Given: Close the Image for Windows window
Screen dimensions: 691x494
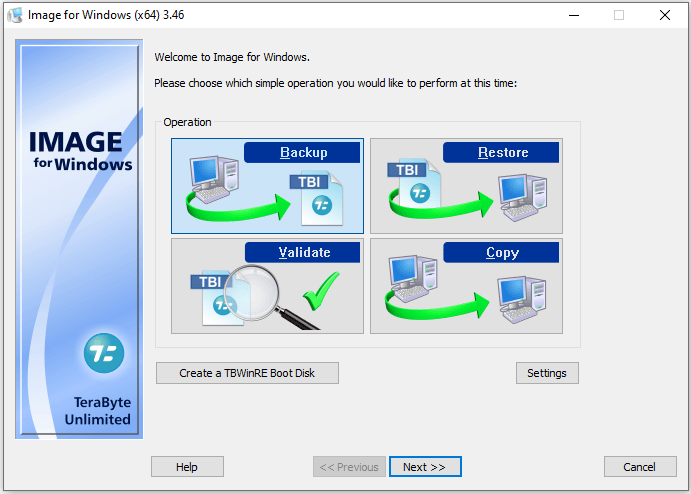Looking at the screenshot, I should click(665, 15).
